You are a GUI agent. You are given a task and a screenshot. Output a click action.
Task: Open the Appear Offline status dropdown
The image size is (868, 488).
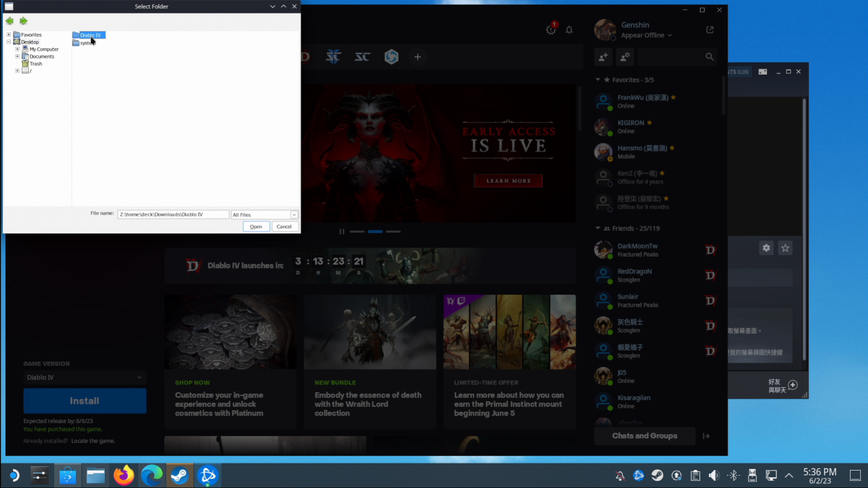[646, 36]
